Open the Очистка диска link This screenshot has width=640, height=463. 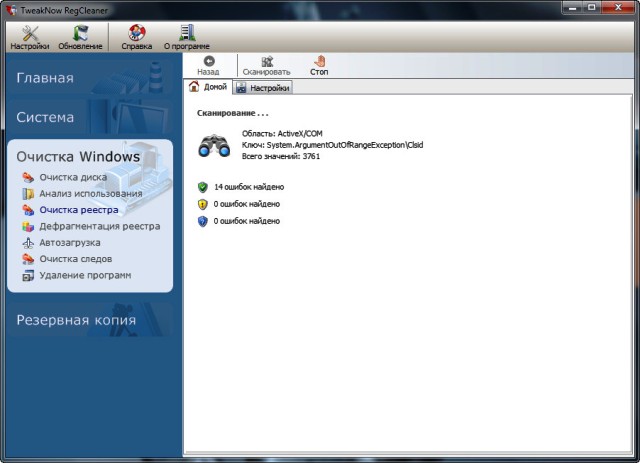[x=73, y=177]
